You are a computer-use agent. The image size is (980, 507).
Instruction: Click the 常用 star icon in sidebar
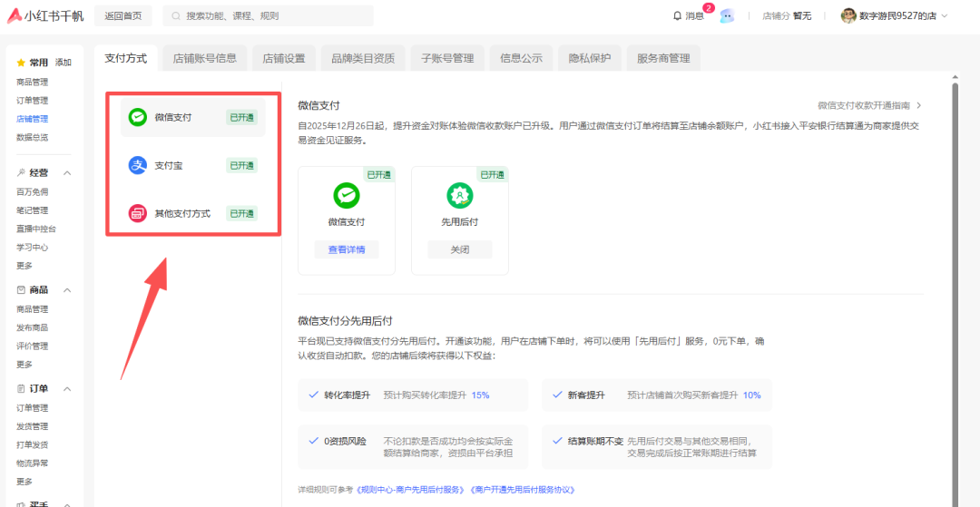(x=21, y=63)
